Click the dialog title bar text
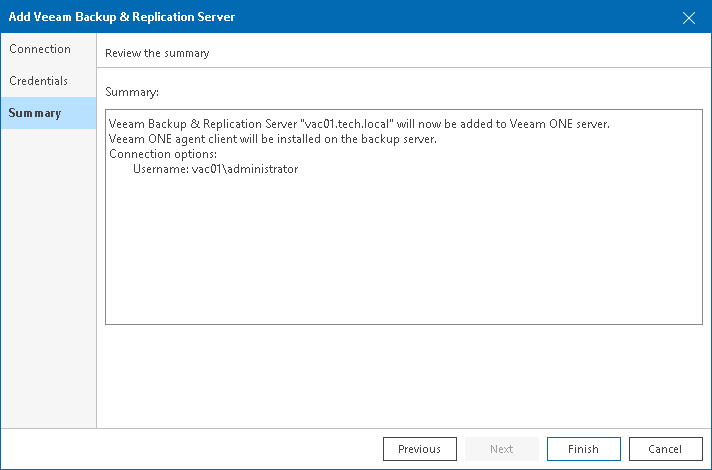 (122, 17)
